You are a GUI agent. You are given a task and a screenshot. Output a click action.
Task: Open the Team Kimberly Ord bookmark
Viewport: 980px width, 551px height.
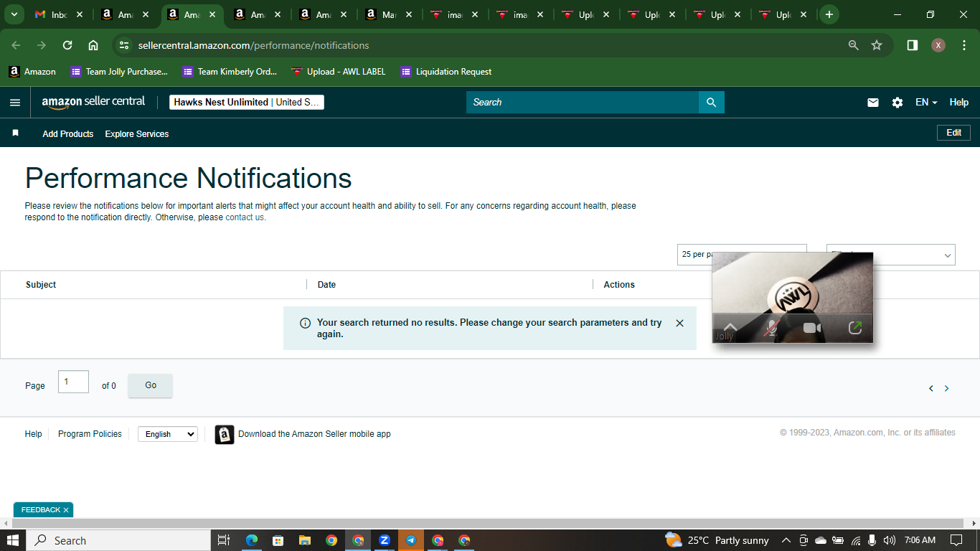pyautogui.click(x=230, y=72)
